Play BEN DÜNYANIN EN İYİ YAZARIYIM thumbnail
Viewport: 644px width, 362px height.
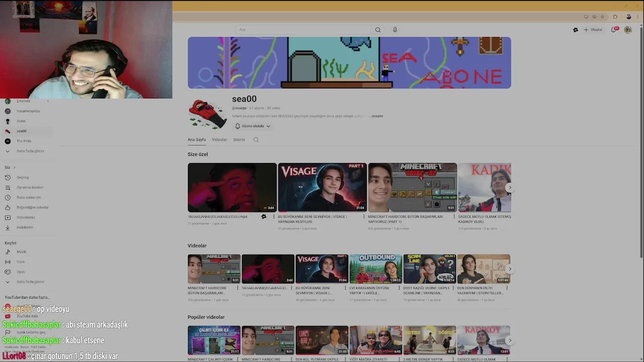(484, 269)
